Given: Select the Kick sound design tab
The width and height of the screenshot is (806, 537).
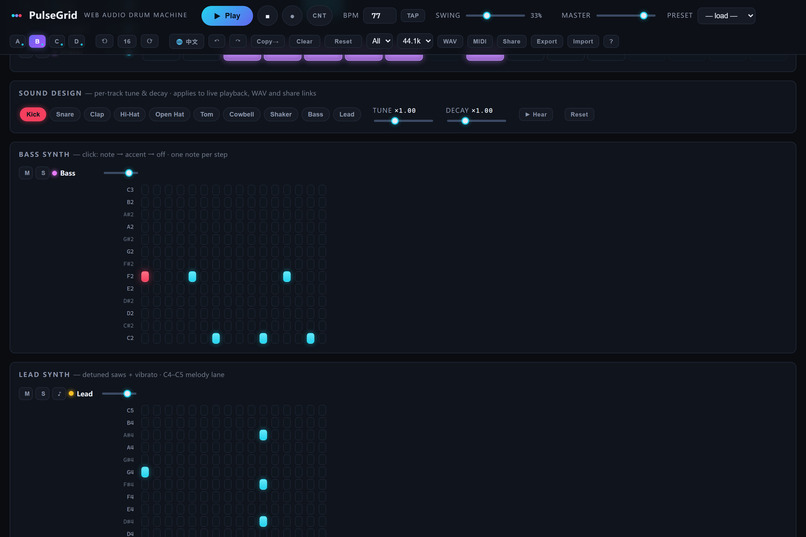Looking at the screenshot, I should [33, 115].
